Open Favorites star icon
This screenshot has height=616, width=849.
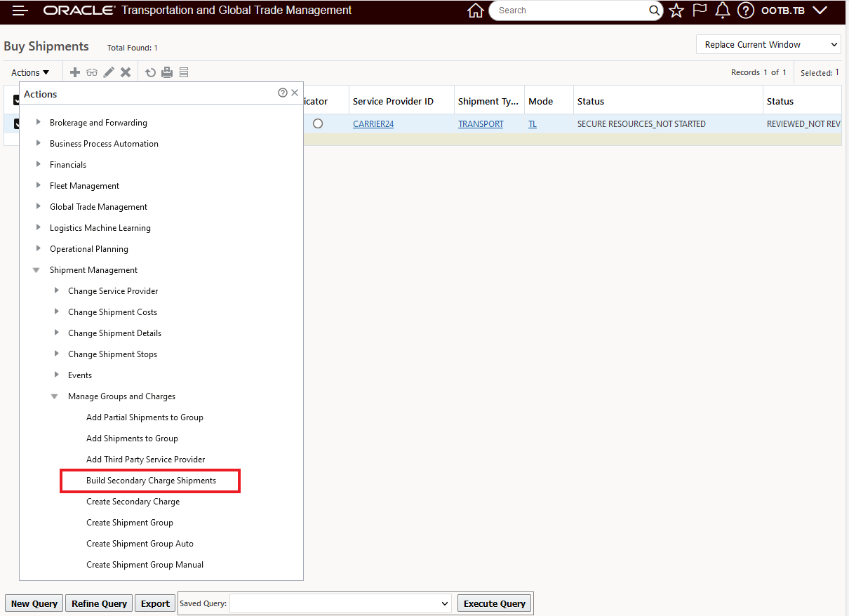click(676, 11)
